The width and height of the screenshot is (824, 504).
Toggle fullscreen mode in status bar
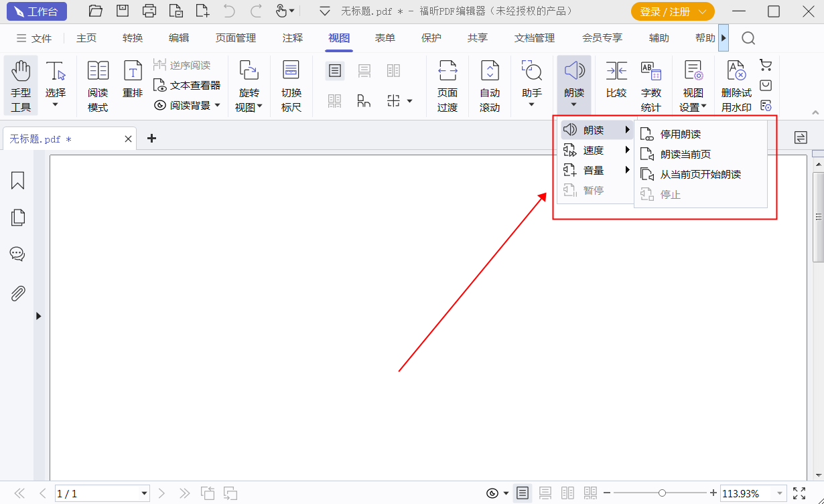pyautogui.click(x=799, y=493)
